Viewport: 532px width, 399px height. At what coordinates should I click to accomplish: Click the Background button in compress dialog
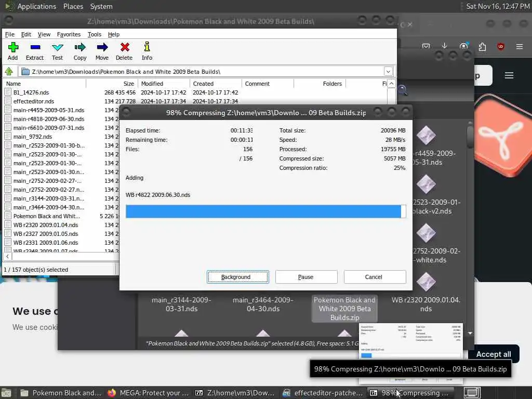coord(238,277)
